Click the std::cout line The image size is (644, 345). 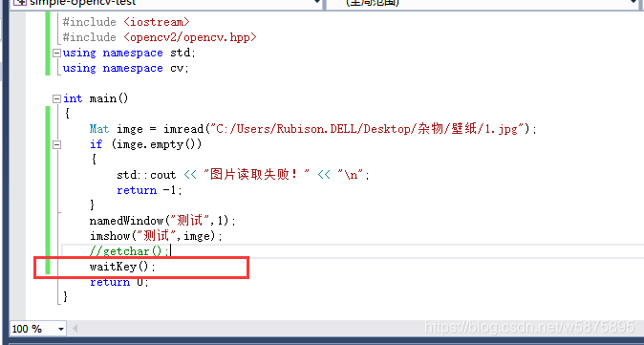pyautogui.click(x=243, y=175)
